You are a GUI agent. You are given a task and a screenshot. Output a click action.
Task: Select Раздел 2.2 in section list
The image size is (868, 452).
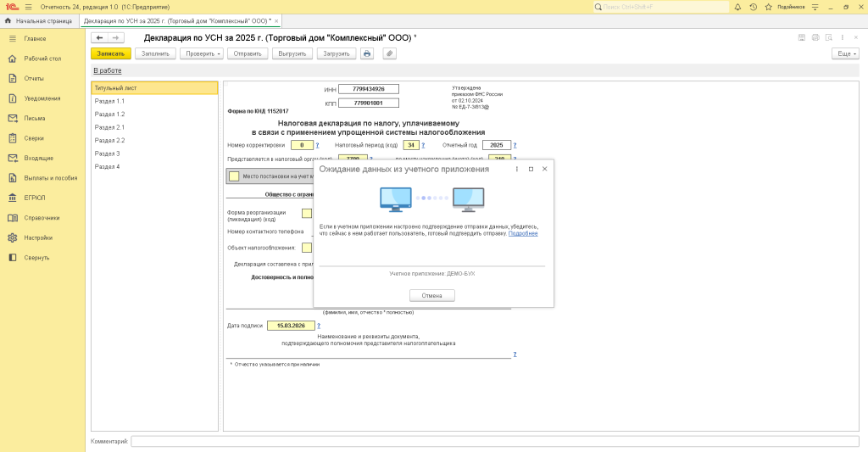154,141
